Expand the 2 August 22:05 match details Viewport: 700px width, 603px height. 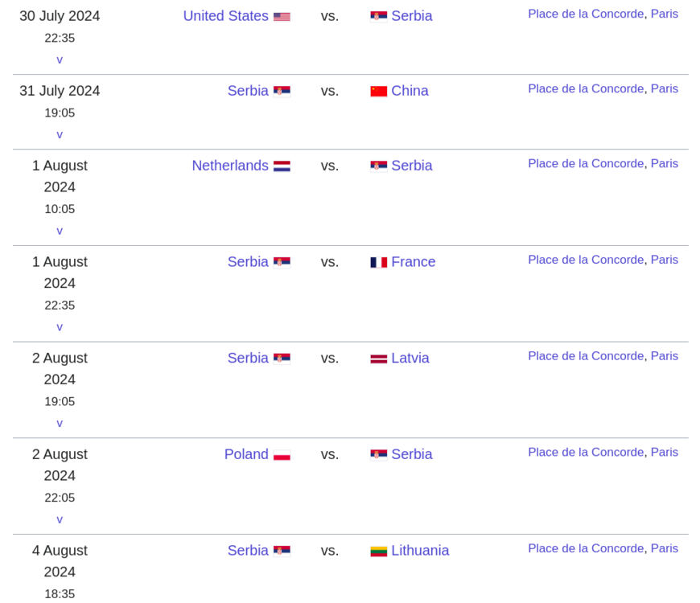(x=60, y=520)
